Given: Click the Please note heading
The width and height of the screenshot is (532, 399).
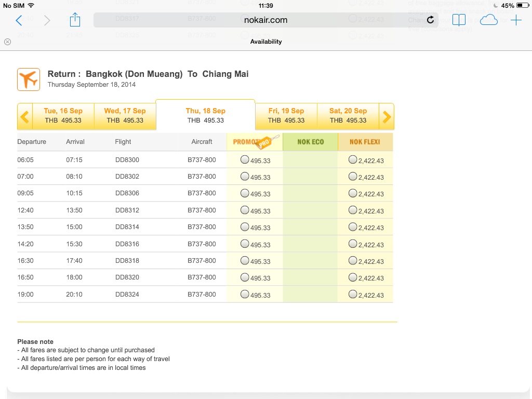Looking at the screenshot, I should coord(35,342).
